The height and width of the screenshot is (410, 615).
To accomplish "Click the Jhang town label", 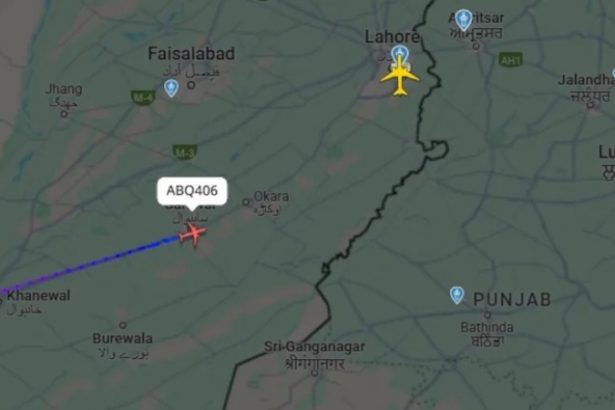I will (64, 89).
